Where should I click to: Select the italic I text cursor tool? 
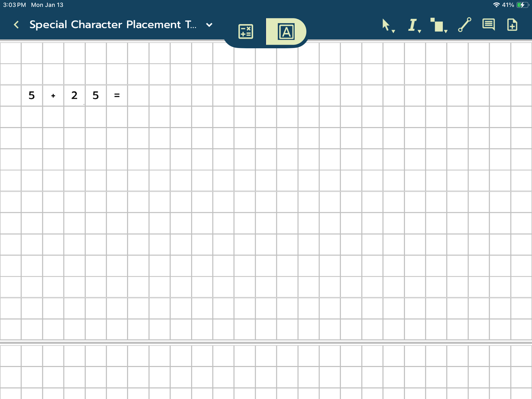[413, 25]
